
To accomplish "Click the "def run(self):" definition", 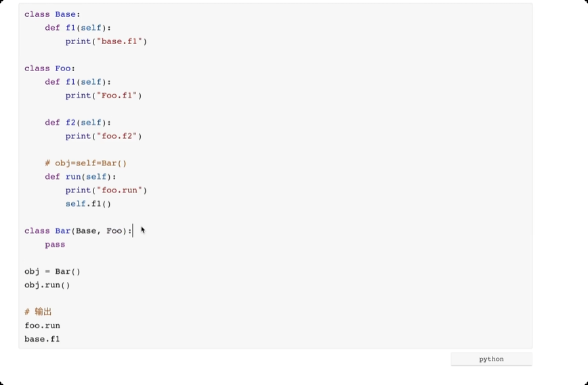I will click(x=80, y=177).
